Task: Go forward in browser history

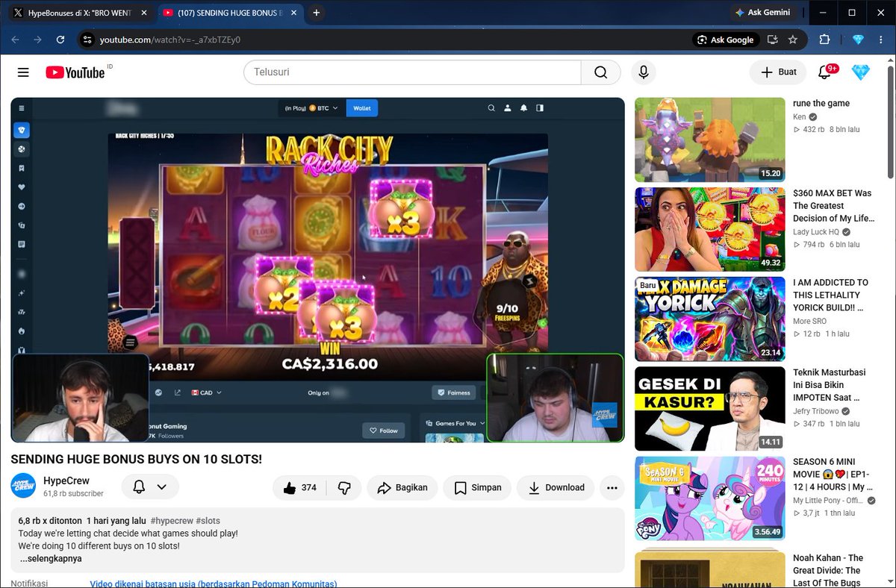Action: click(x=37, y=40)
